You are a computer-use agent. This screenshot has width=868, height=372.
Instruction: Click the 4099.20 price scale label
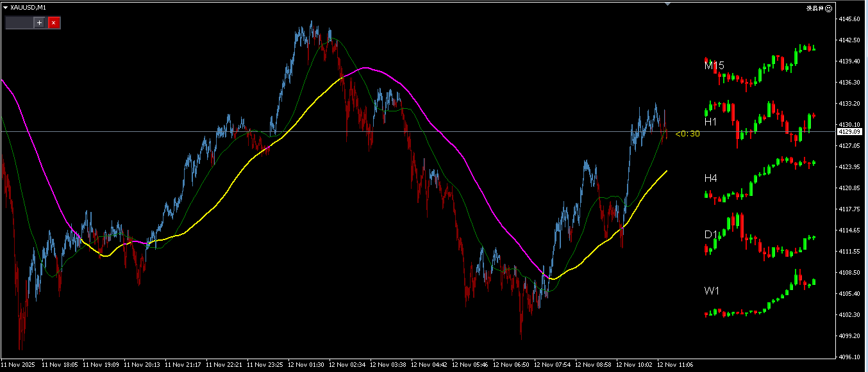pos(849,336)
